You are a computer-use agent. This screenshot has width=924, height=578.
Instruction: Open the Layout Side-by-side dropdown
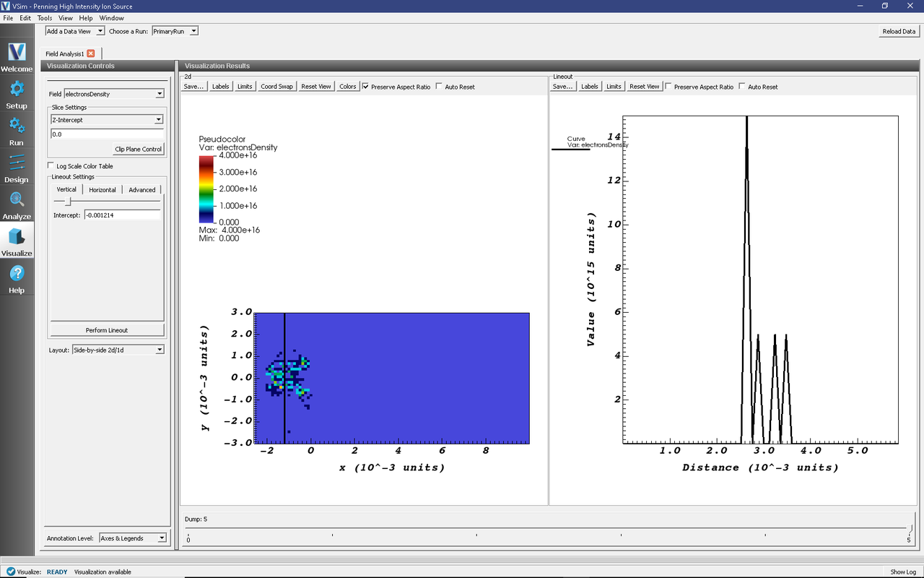click(x=118, y=350)
